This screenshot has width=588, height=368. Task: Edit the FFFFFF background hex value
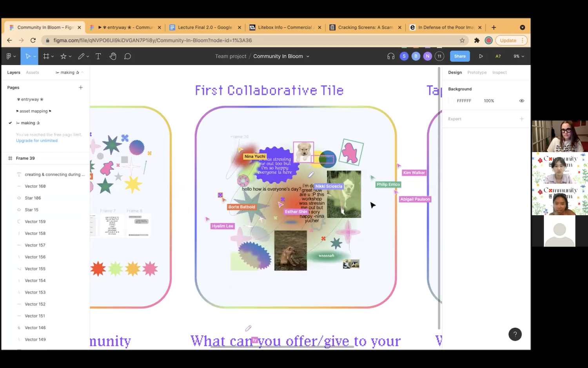(464, 101)
